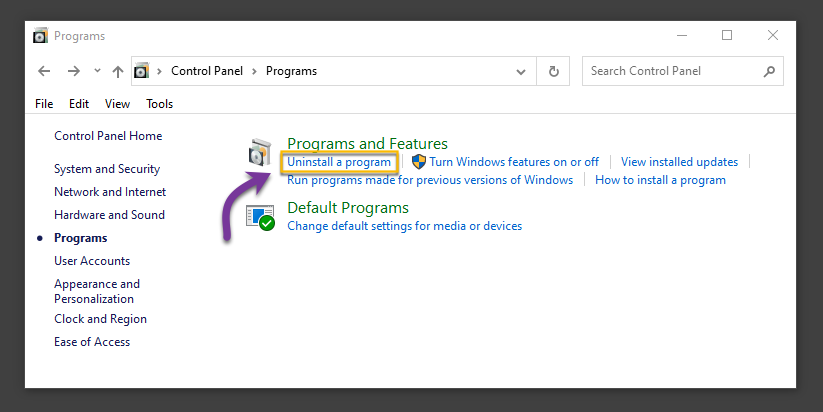Click the magnifier search icon
The width and height of the screenshot is (823, 412).
coord(769,71)
